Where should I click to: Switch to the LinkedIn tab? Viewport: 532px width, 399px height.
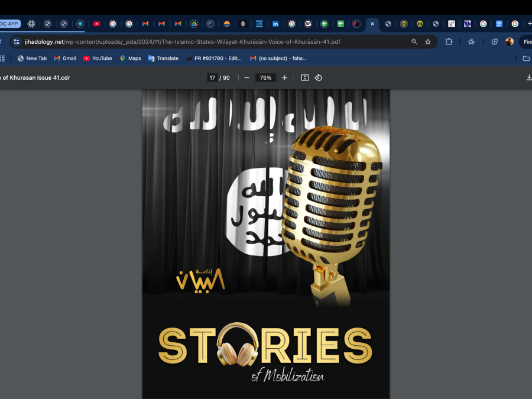[x=275, y=24]
